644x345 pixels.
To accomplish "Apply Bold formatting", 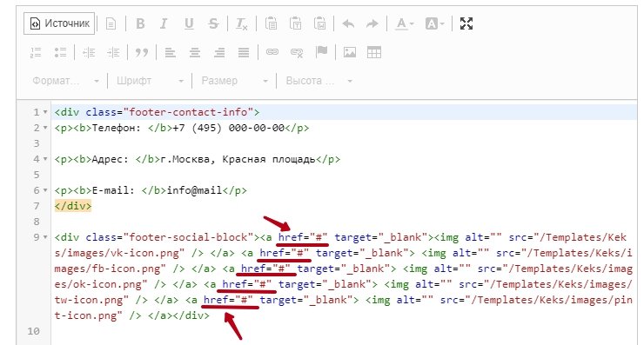I will coord(140,23).
